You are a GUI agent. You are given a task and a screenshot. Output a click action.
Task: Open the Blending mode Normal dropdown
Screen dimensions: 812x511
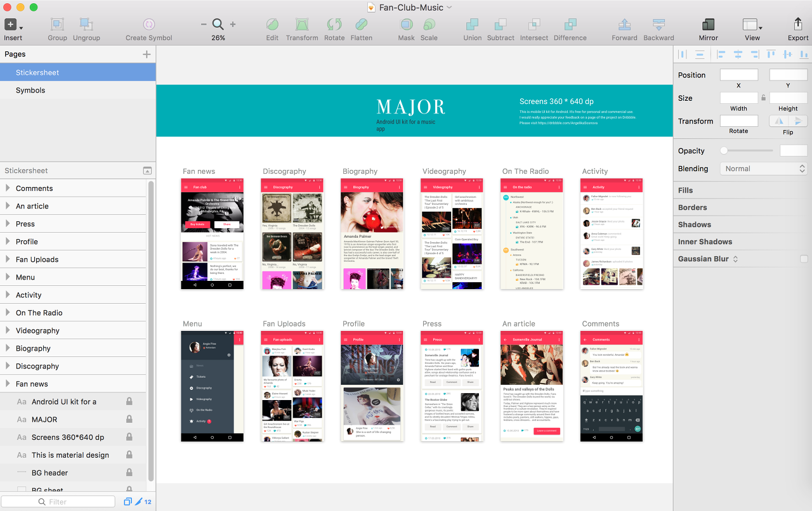[x=763, y=169]
